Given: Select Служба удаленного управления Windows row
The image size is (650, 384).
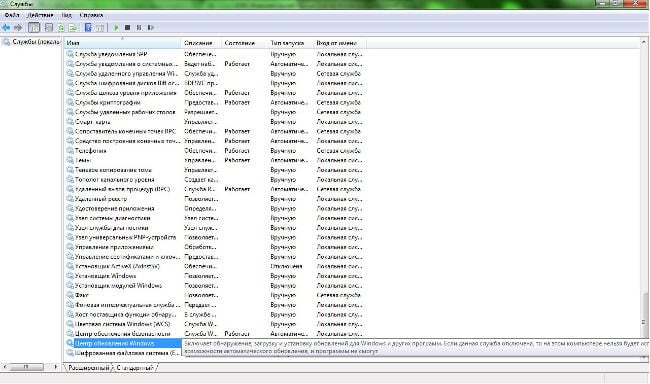Looking at the screenshot, I should tap(215, 73).
